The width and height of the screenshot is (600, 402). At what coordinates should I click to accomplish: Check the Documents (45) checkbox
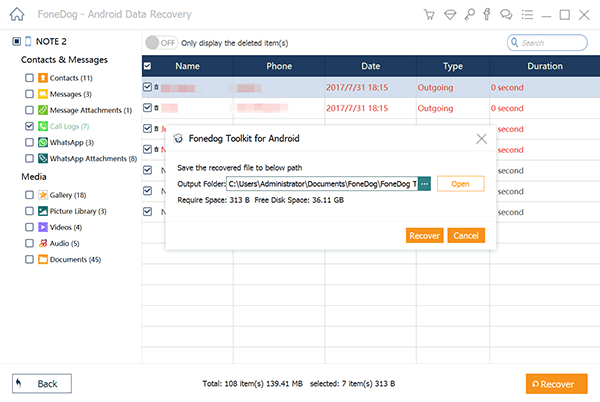tap(29, 259)
